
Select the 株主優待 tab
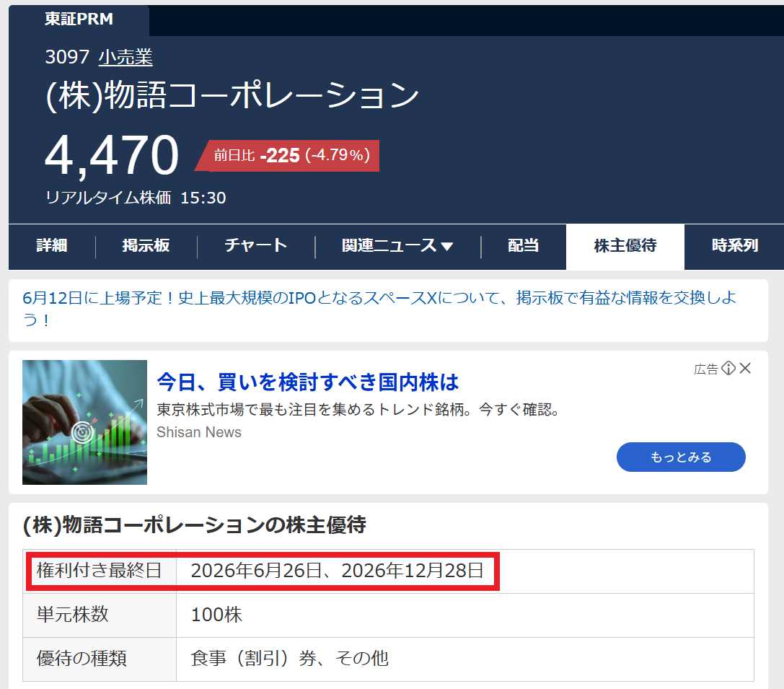(x=625, y=246)
